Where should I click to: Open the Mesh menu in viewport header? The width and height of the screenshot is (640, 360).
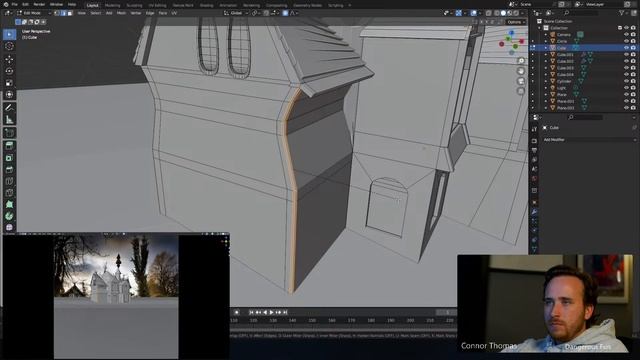[x=121, y=13]
